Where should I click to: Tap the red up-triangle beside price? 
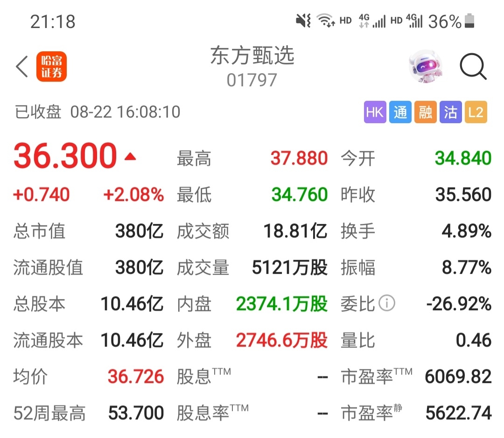pos(130,157)
